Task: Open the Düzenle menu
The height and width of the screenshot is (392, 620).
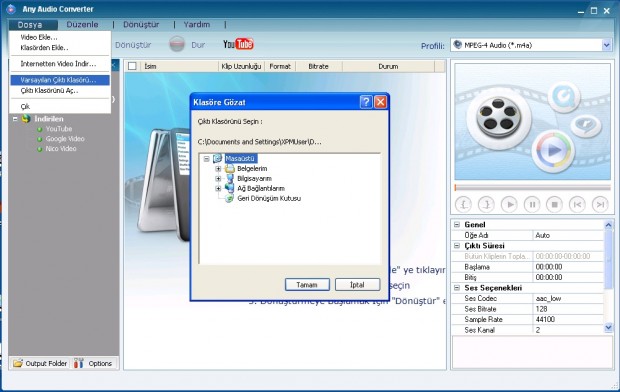Action: pyautogui.click(x=82, y=25)
